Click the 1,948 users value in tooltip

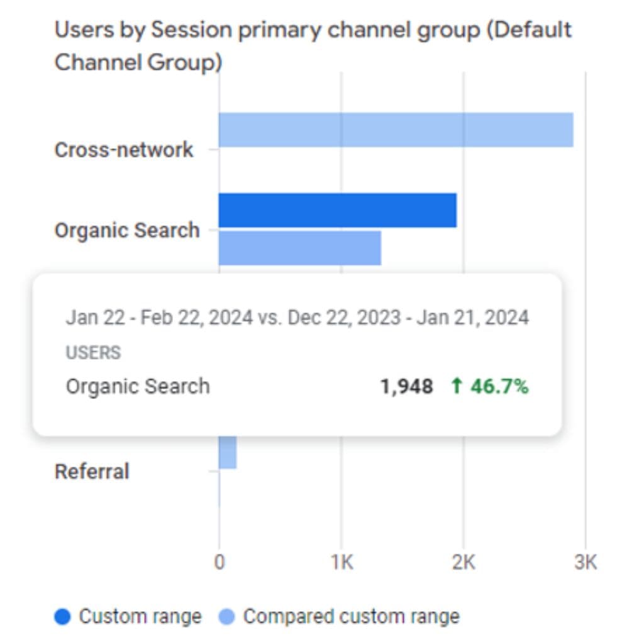click(x=407, y=387)
